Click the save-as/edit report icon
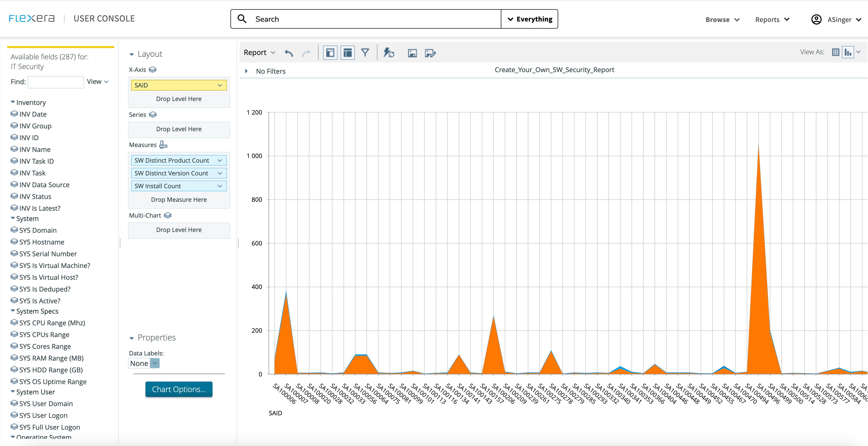Image resolution: width=868 pixels, height=446 pixels. click(x=430, y=53)
